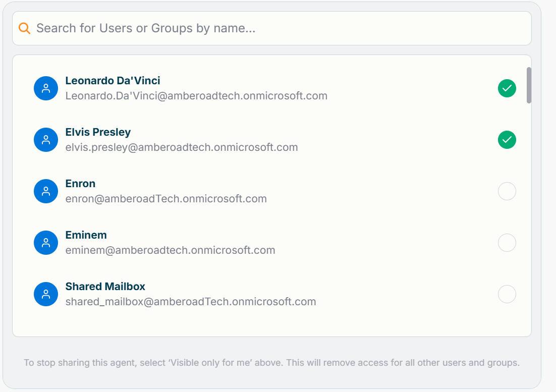The height and width of the screenshot is (392, 556).
Task: Click Eminem's blue avatar icon
Action: click(x=46, y=243)
